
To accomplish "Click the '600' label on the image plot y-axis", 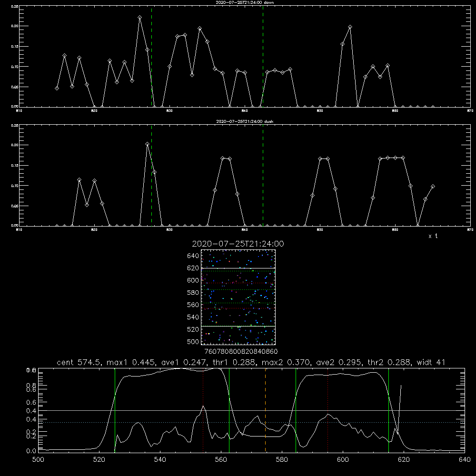I will [193, 280].
